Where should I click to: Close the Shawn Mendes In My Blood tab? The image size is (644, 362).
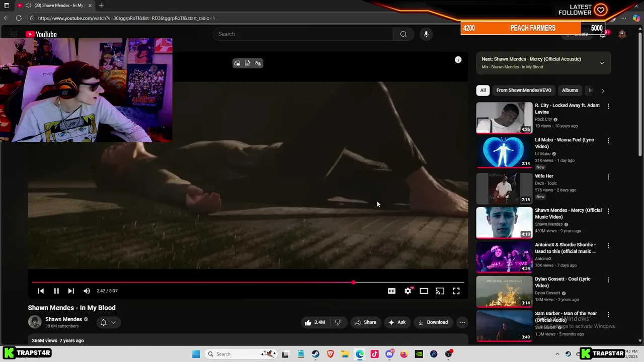(x=90, y=6)
